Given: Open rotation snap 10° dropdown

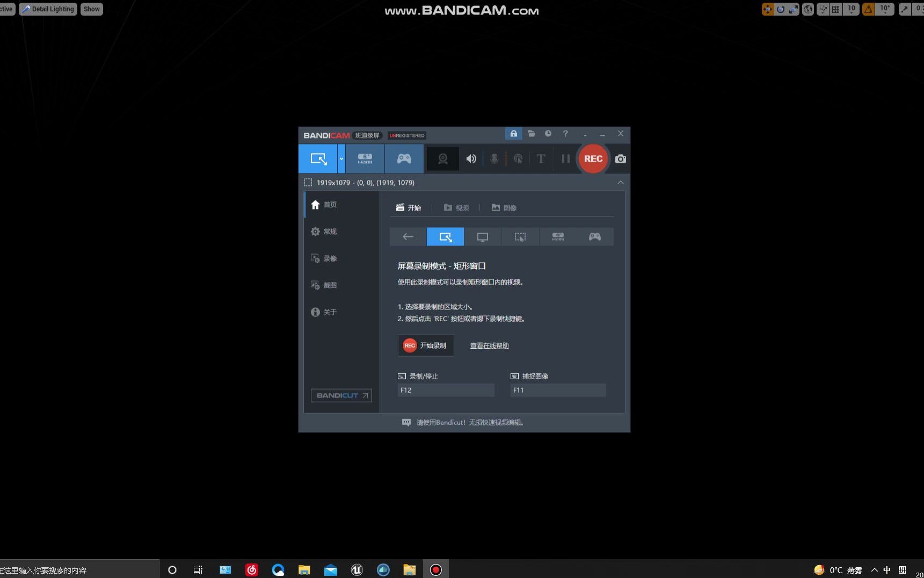Looking at the screenshot, I should coord(885,9).
